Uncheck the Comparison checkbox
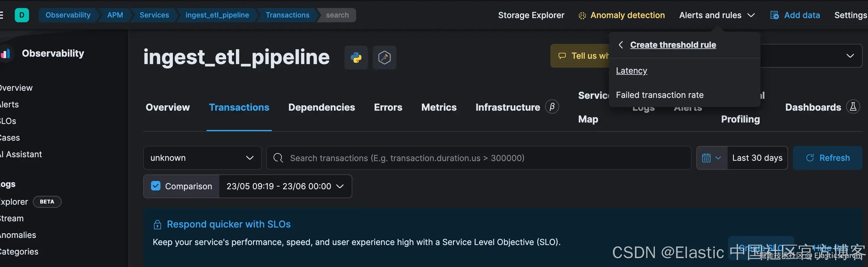Viewport: 868px width, 267px height. click(156, 186)
